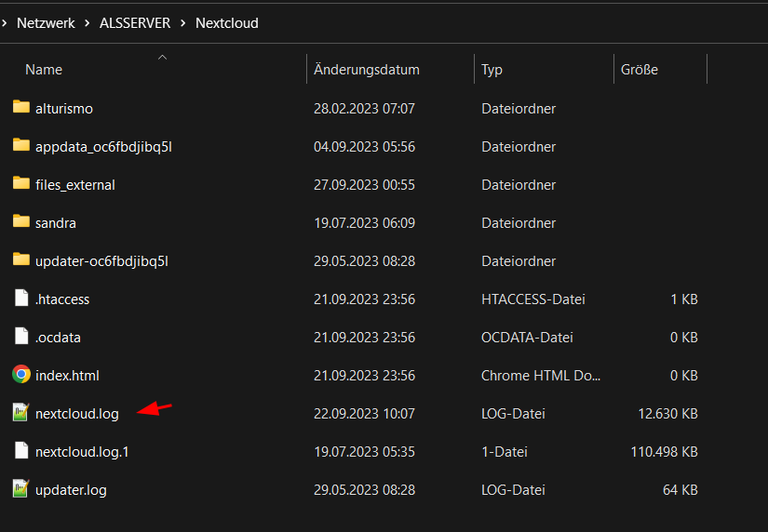Image resolution: width=768 pixels, height=532 pixels.
Task: Select the Chrome icon of index.html
Action: coord(21,375)
